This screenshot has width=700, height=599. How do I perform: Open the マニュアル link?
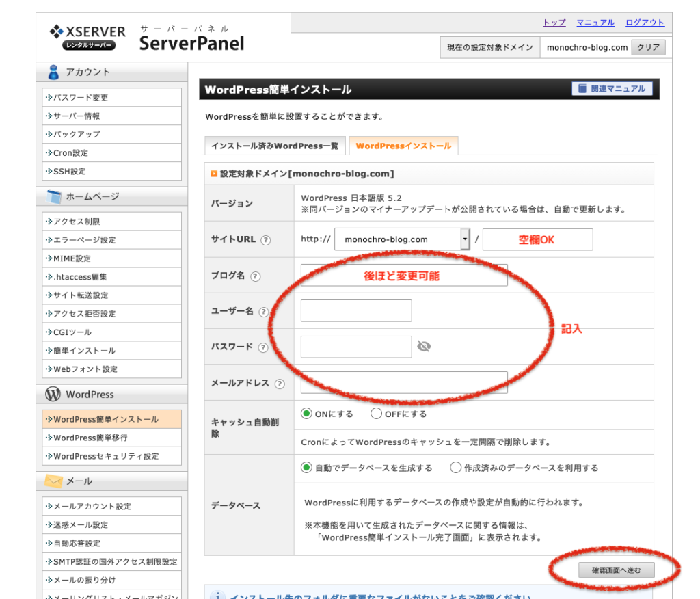(595, 23)
